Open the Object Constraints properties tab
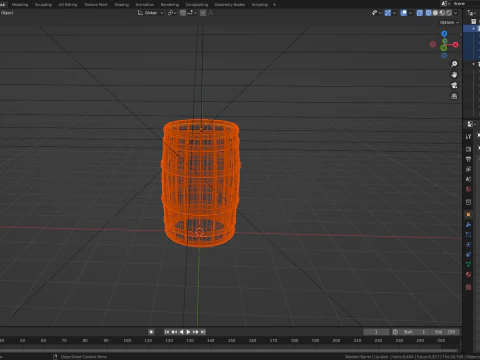The image size is (480, 360). [468, 255]
